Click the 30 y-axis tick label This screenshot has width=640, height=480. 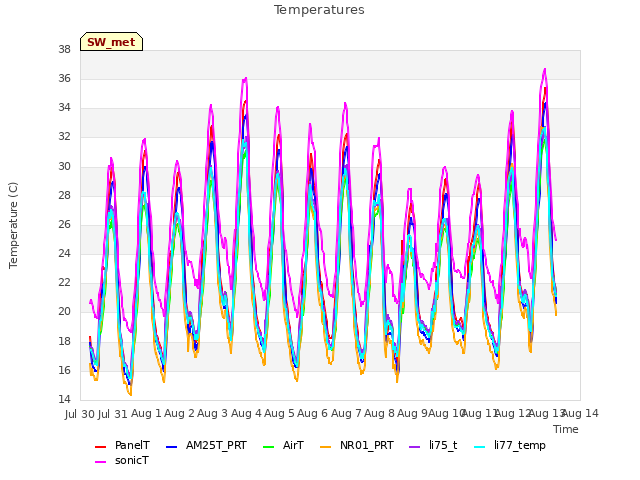point(64,167)
